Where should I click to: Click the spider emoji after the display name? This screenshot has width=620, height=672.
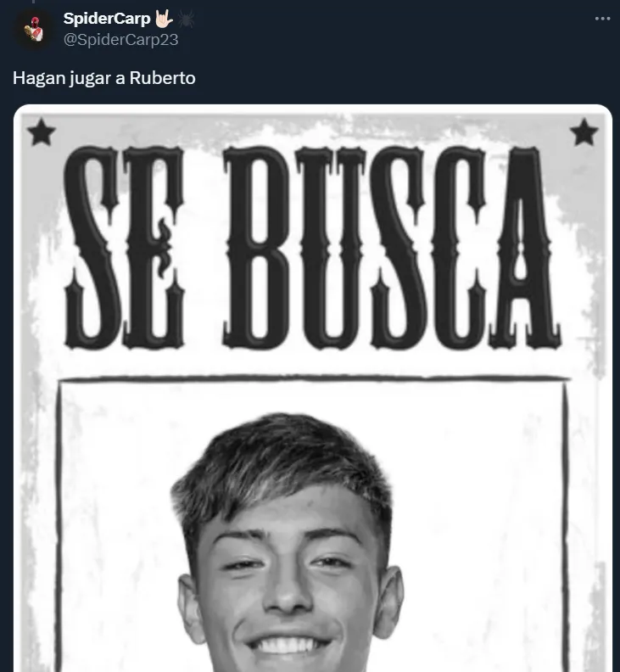(186, 19)
